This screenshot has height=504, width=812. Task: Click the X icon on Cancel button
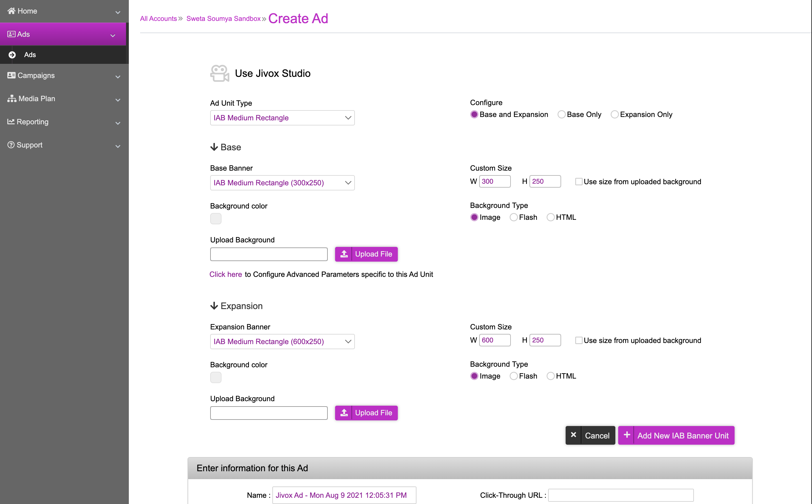[573, 435]
